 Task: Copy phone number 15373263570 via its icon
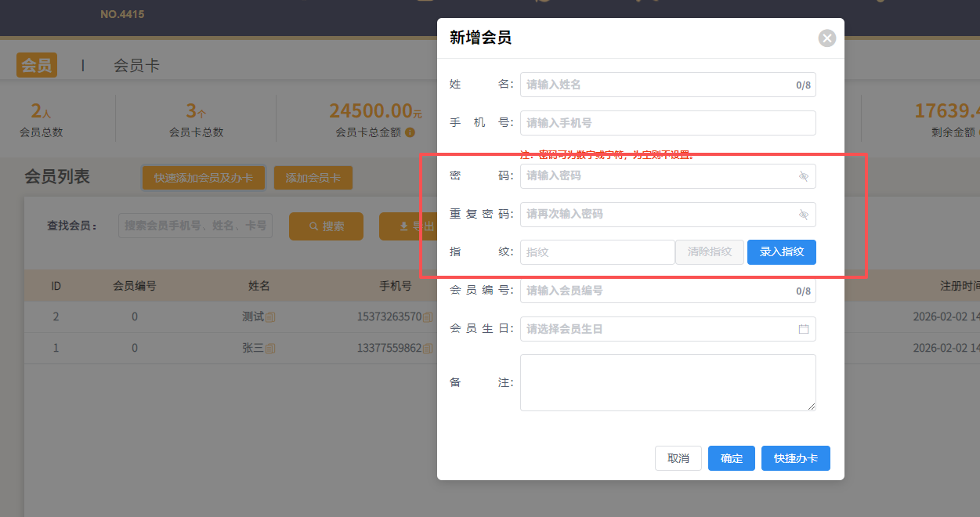(428, 317)
